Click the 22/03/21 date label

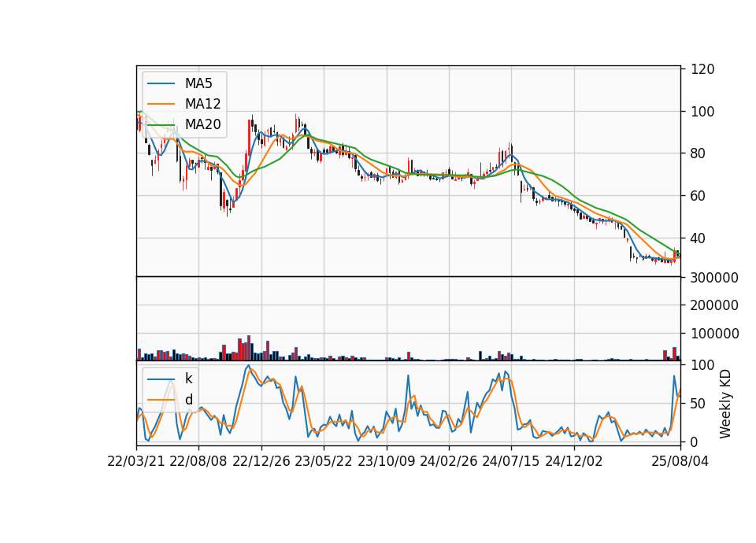click(136, 461)
